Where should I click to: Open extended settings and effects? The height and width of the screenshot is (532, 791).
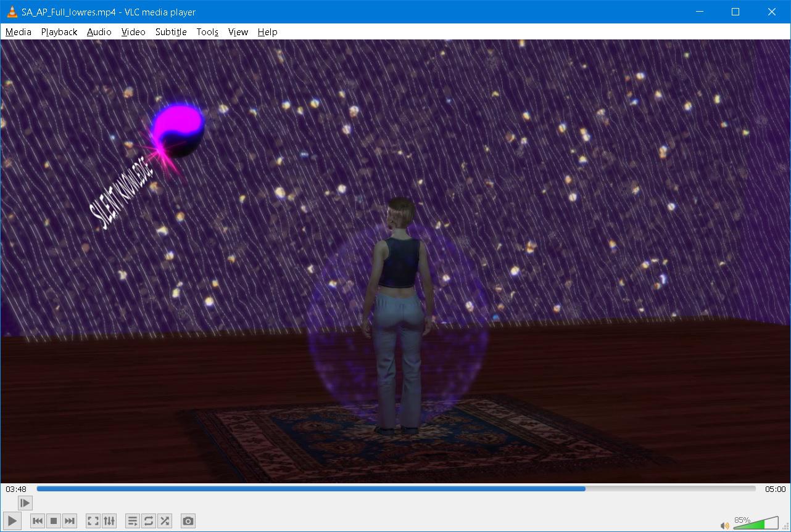point(109,521)
